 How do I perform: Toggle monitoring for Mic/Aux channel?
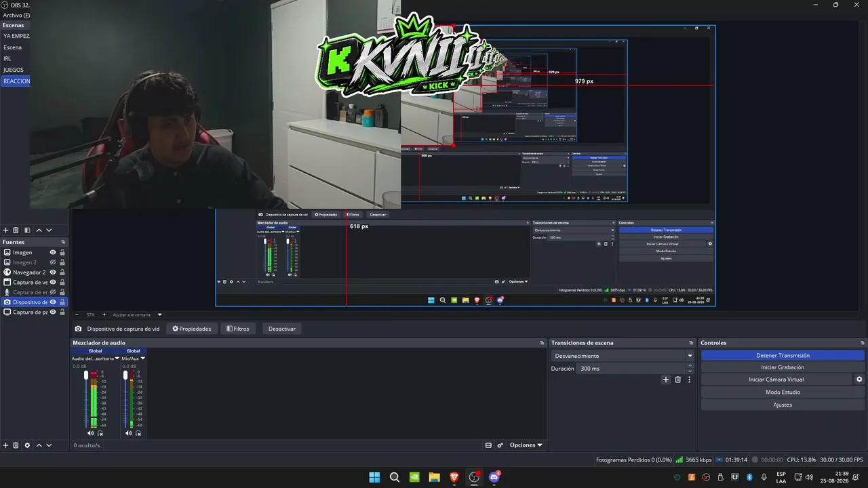[138, 433]
